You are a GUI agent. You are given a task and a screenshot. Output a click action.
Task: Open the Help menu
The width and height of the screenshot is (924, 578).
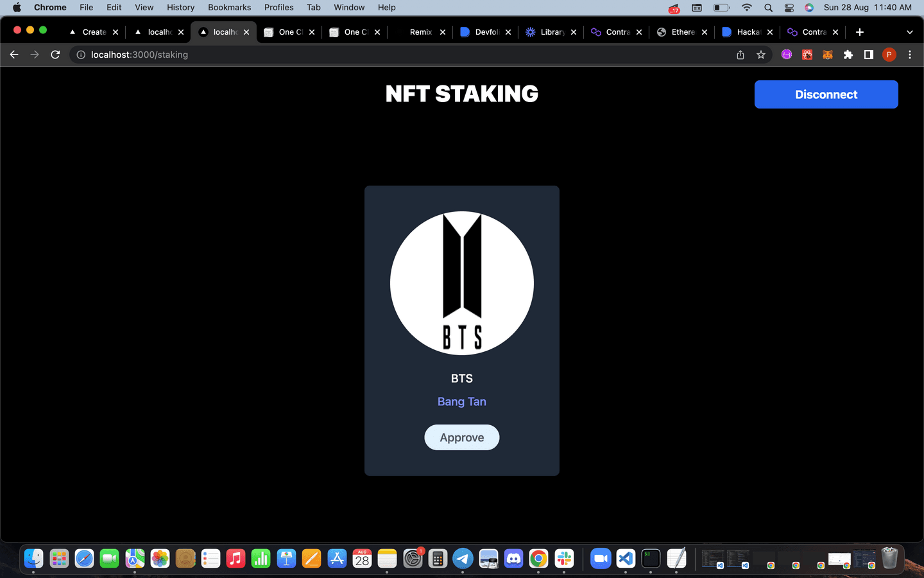(387, 8)
